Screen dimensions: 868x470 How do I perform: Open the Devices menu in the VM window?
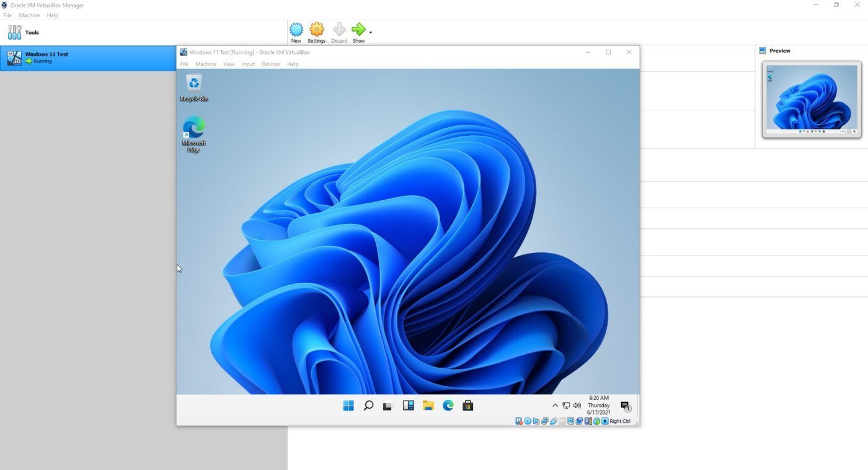pyautogui.click(x=271, y=64)
